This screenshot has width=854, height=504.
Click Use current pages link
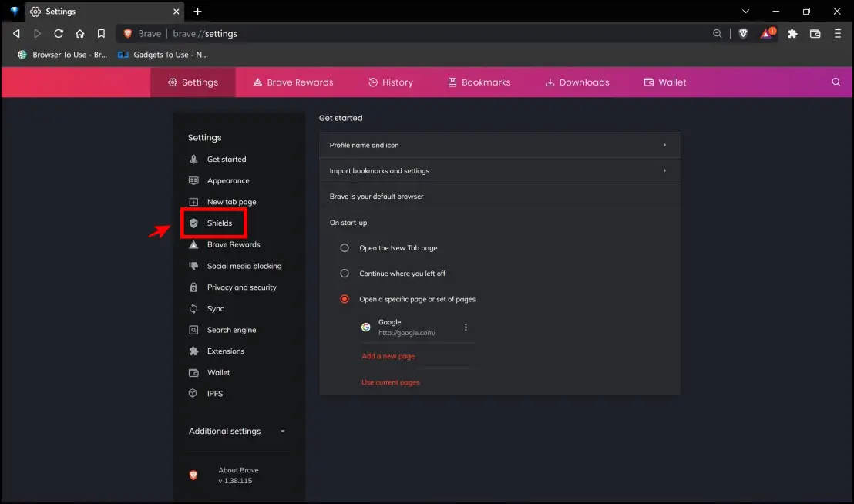pos(391,382)
